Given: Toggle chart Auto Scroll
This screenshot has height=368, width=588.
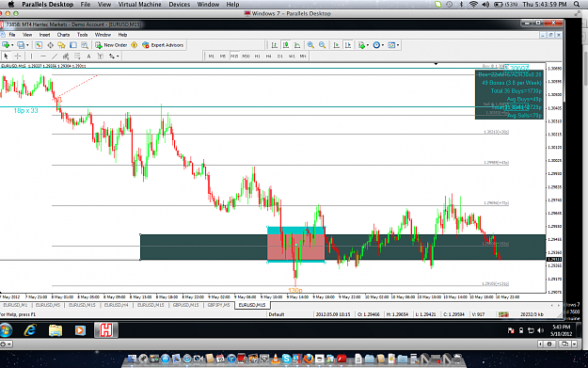Looking at the screenshot, I should [x=337, y=45].
